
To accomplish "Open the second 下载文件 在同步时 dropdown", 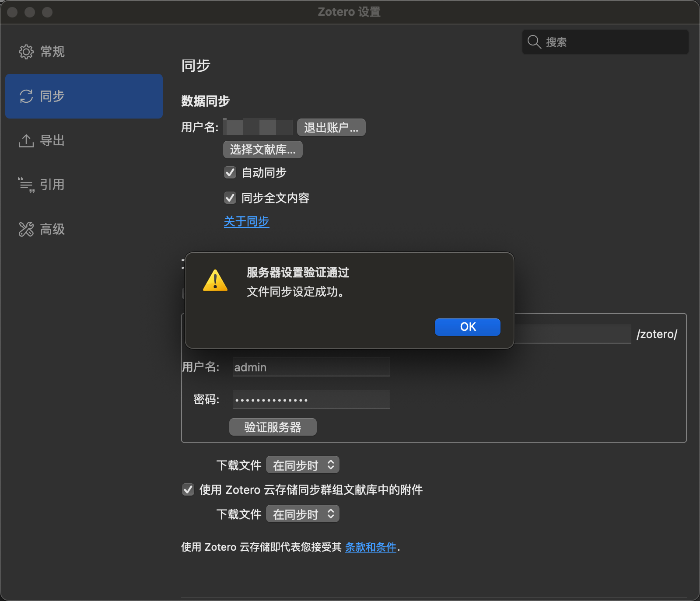I will tap(303, 514).
